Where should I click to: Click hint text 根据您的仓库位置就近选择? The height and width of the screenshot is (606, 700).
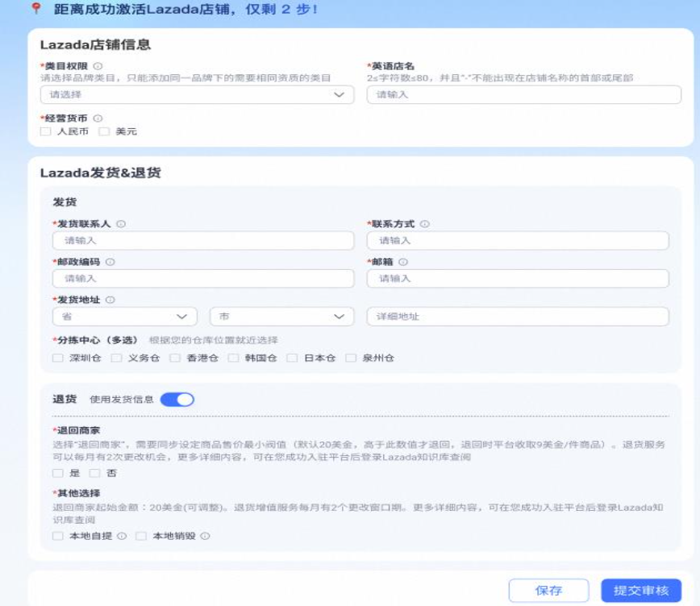click(214, 340)
